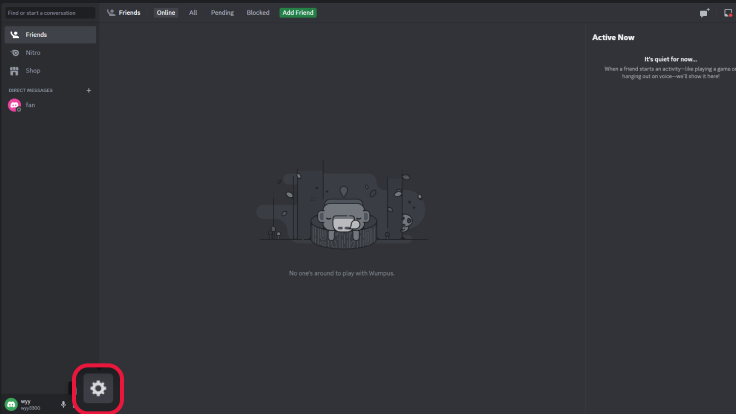Create a DM with the plus icon
The width and height of the screenshot is (736, 414).
point(89,90)
